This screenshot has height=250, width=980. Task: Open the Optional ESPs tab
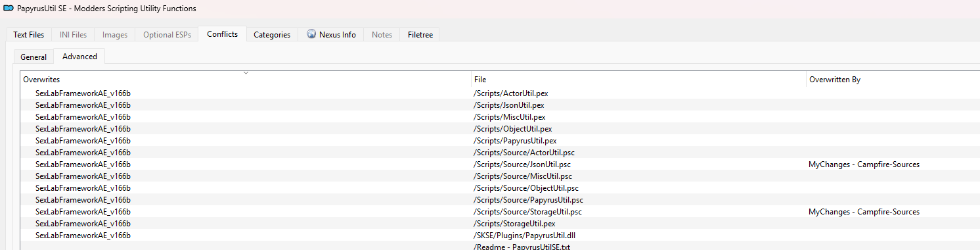(167, 35)
